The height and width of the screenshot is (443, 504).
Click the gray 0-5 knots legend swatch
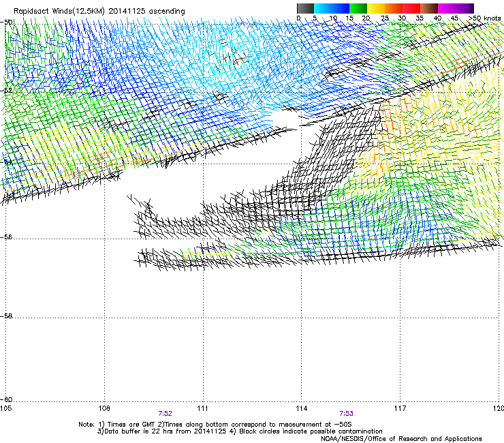pyautogui.click(x=305, y=8)
